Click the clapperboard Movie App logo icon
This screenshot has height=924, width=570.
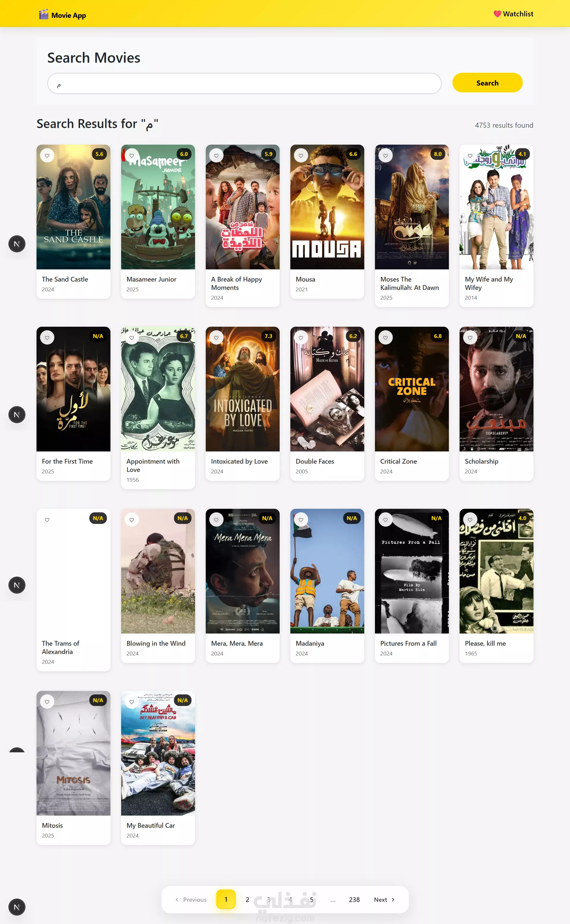coord(44,14)
